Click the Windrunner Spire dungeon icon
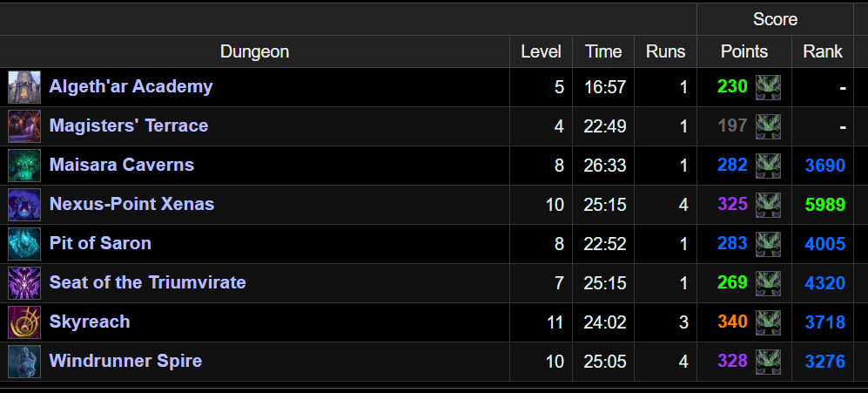Screen dimensions: 868x393 (x=24, y=362)
